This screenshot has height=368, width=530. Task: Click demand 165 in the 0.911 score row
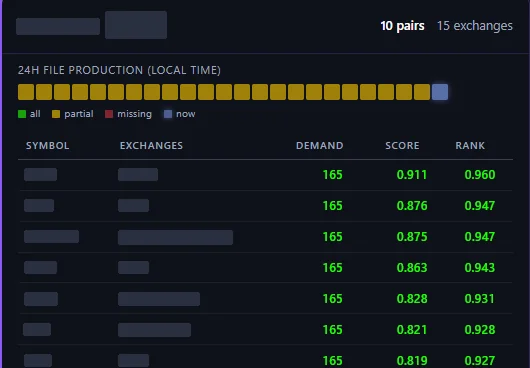(333, 175)
